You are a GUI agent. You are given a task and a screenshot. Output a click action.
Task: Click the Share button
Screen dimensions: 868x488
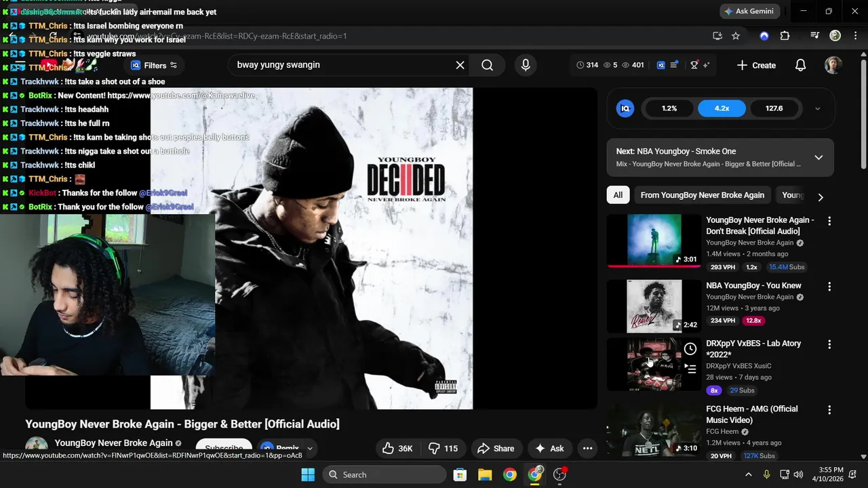[496, 448]
